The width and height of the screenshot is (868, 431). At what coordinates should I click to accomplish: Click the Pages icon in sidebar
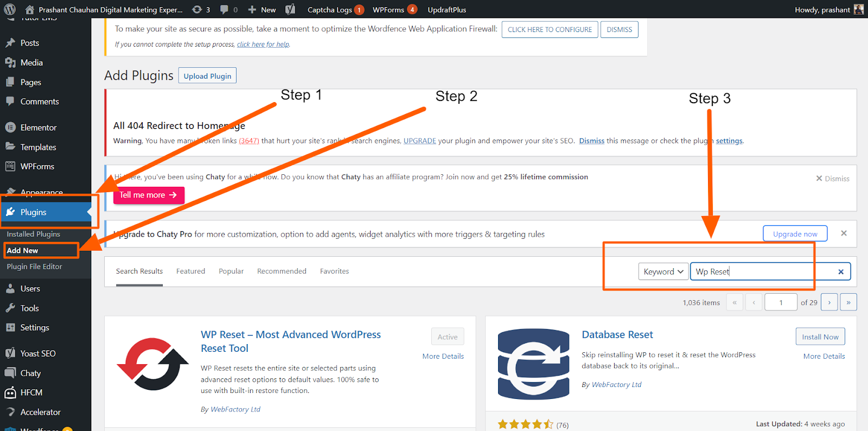[x=10, y=82]
